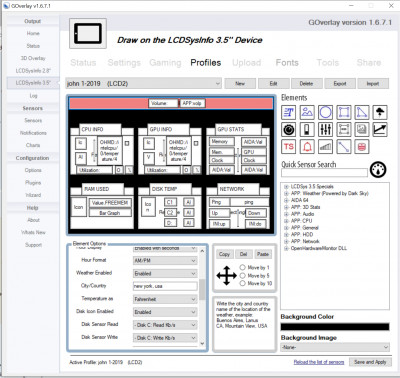Open the Fonts tab
The image size is (400, 378).
(287, 63)
